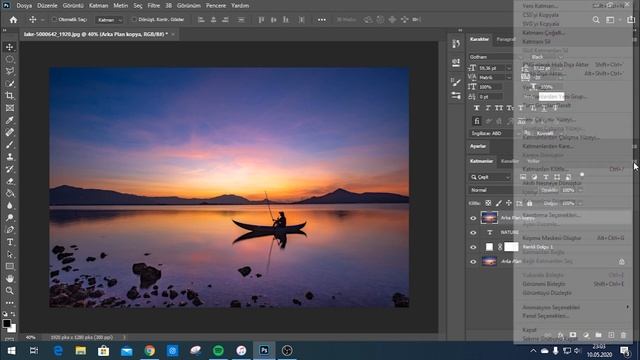Click the three-dots more options in options bar

point(322,20)
